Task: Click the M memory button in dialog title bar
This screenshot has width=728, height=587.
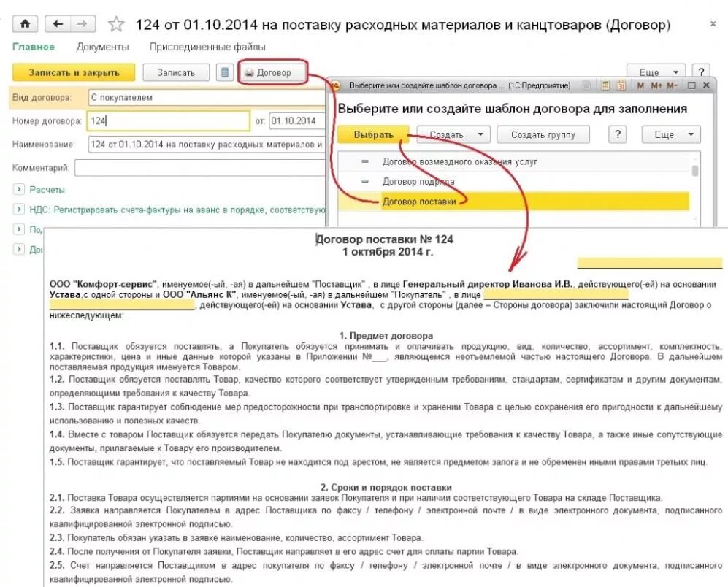Action: (640, 85)
